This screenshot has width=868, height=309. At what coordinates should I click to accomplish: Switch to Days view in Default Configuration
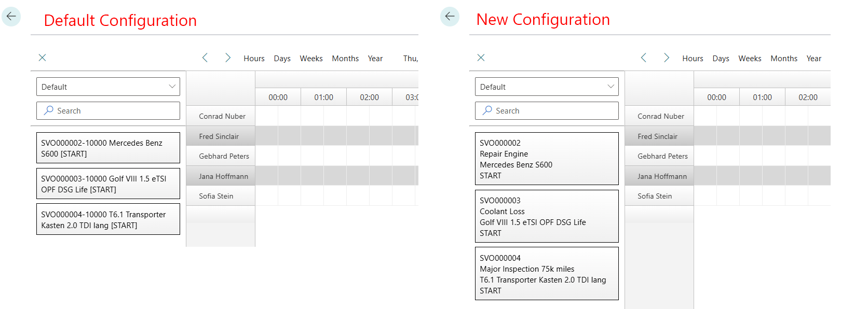coord(282,59)
